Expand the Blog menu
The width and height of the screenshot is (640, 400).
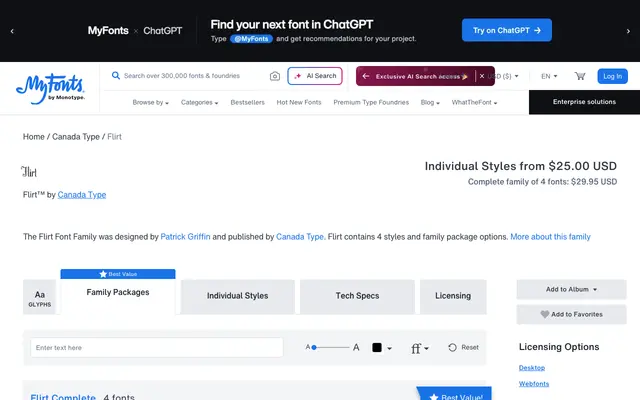click(430, 102)
